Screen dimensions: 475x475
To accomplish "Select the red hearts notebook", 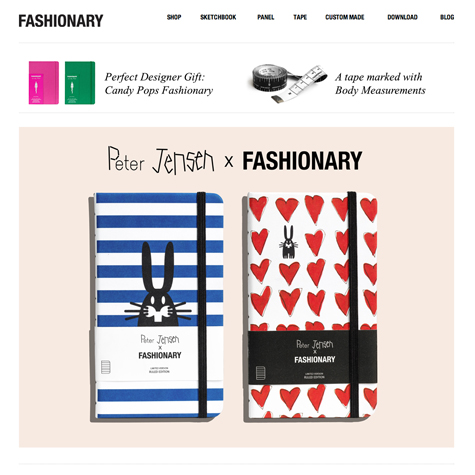I will click(310, 307).
